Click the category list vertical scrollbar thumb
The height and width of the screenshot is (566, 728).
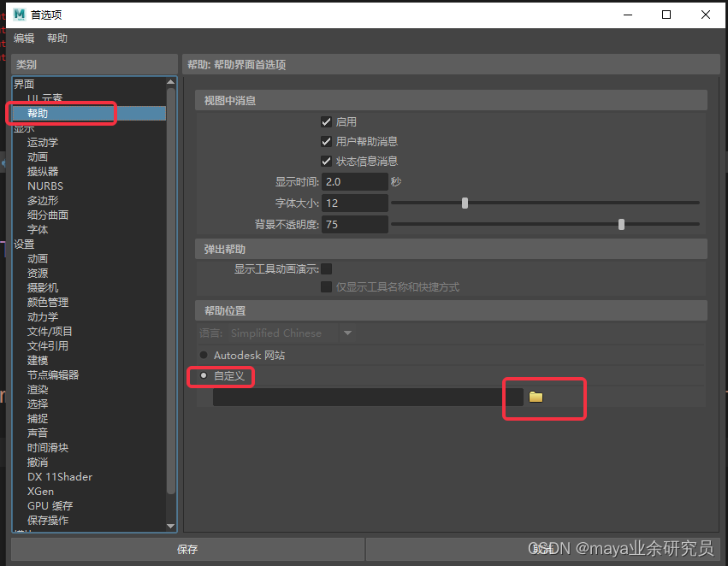tap(171, 291)
